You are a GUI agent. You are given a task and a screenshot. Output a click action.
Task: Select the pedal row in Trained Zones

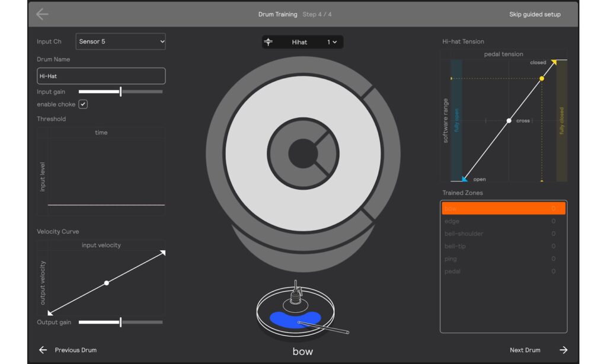(504, 271)
